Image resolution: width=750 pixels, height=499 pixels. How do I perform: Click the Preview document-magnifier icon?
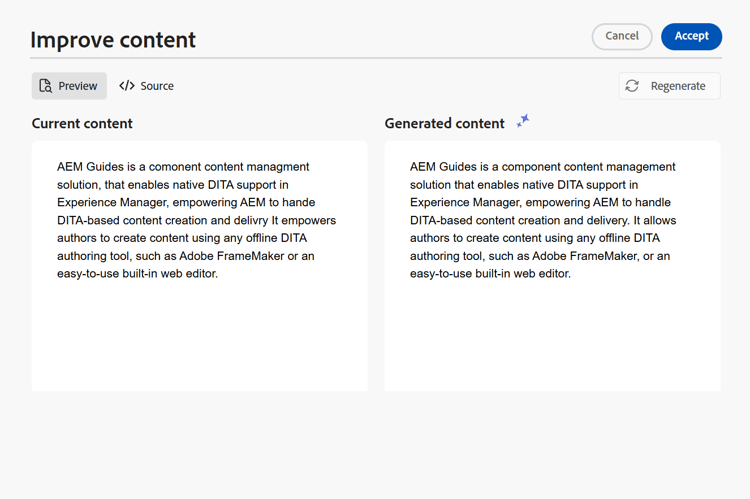[x=45, y=86]
